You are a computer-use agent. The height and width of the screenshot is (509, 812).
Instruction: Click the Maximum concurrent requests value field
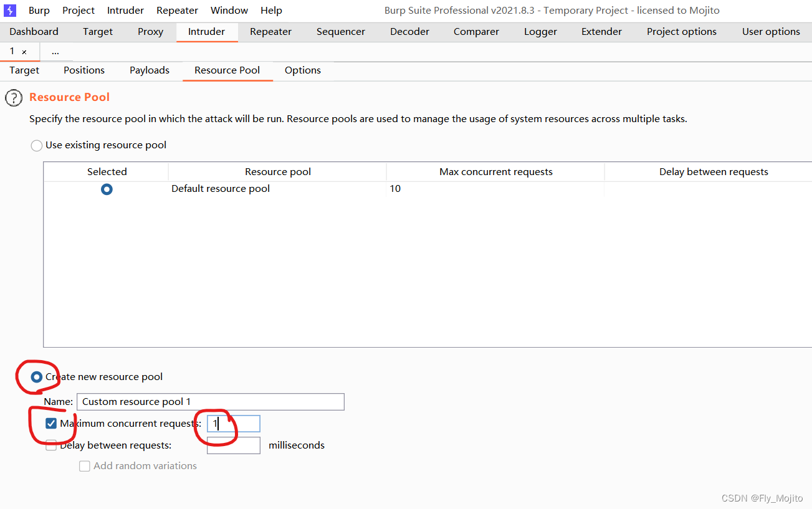pos(234,424)
